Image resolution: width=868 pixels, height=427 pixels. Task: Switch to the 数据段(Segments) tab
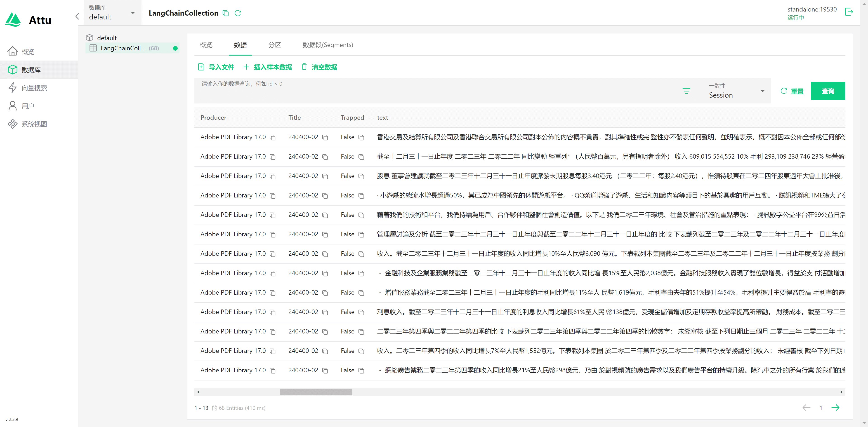coord(328,45)
